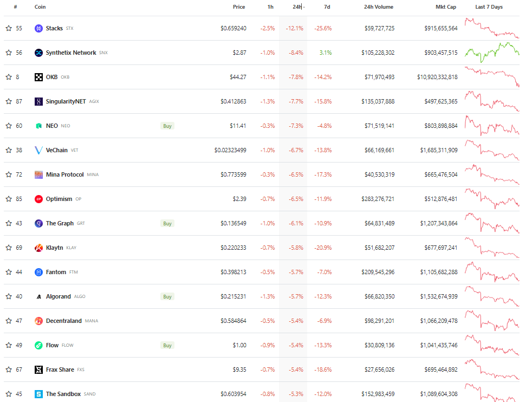Sort by the 24h Volume header
The image size is (532, 402).
click(379, 7)
